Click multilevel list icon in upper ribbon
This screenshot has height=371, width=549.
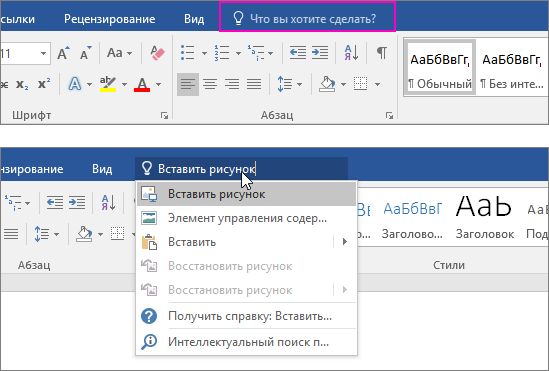click(x=256, y=53)
